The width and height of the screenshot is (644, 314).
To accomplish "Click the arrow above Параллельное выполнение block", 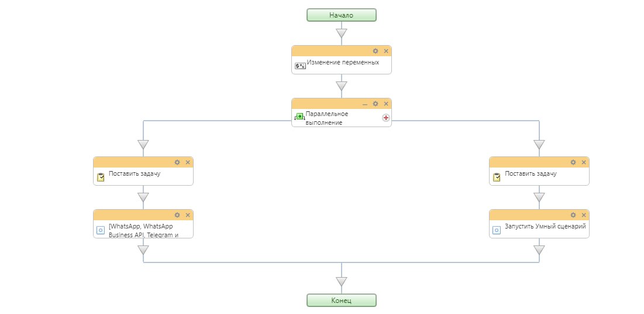I will 342,86.
